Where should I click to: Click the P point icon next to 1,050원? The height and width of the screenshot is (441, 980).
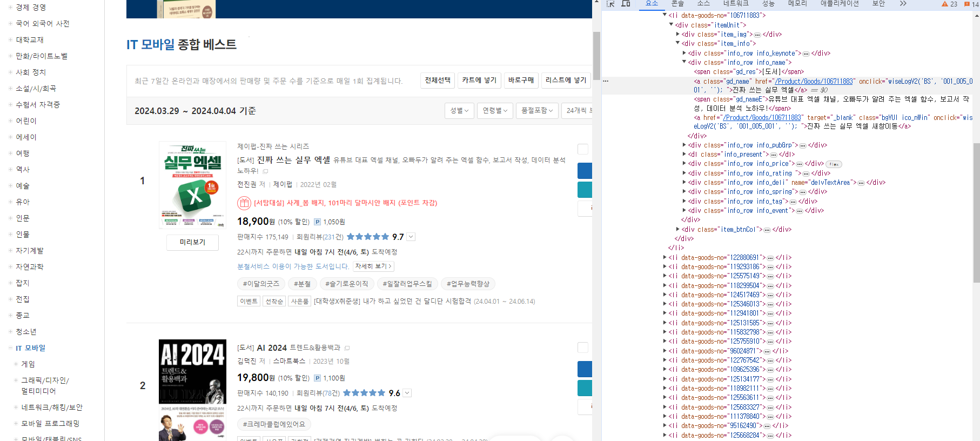[317, 222]
